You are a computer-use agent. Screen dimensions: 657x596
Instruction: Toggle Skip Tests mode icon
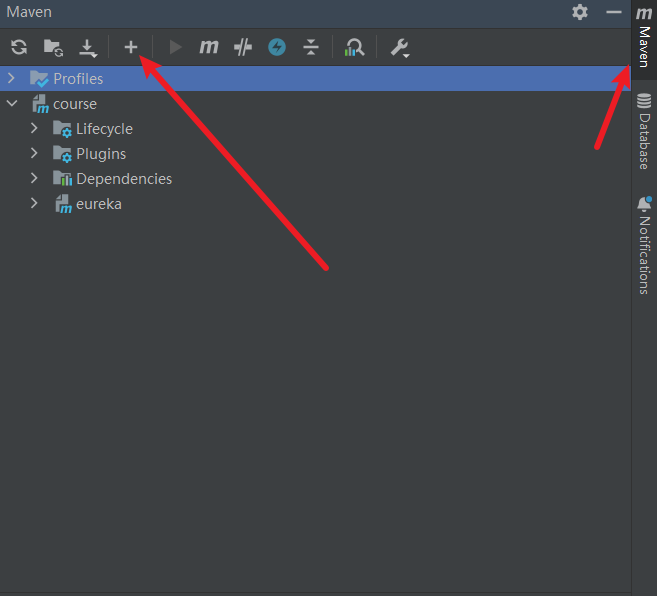click(243, 47)
